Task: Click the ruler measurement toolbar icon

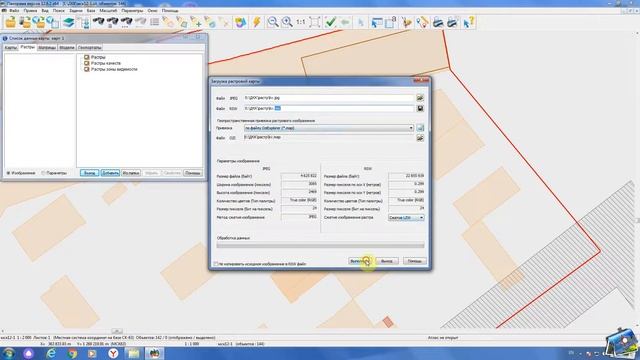Action: [422, 22]
